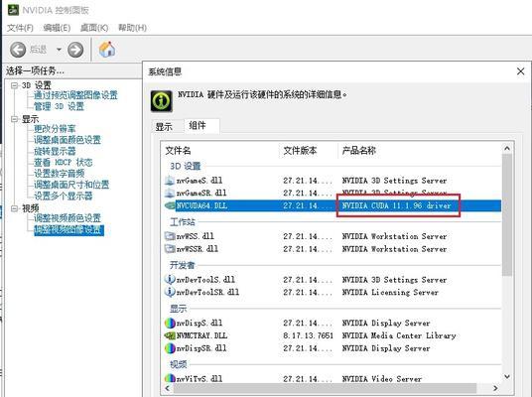Viewport: 532px width, 397px height.
Task: Click the NVCUDA64.DLL file icon
Action: coord(170,205)
